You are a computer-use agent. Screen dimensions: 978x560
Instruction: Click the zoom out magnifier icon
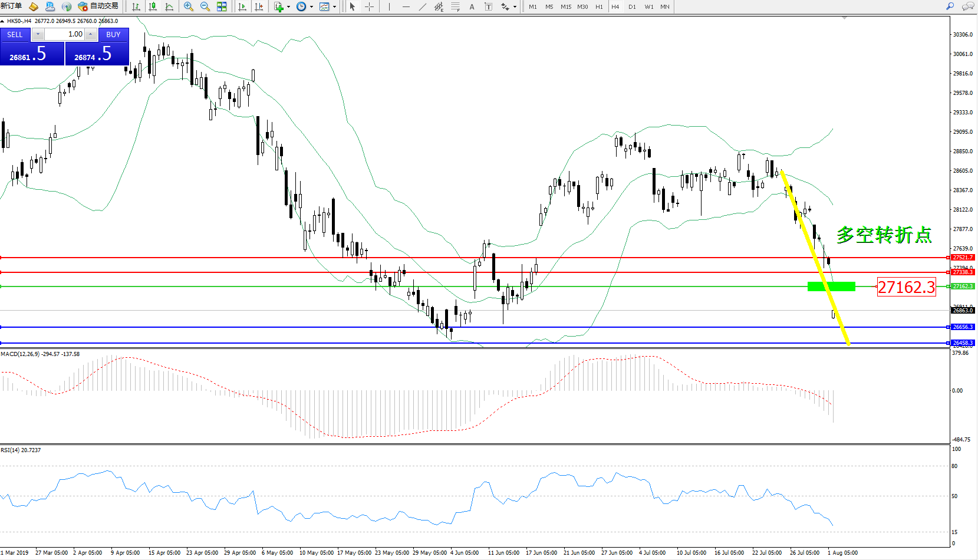205,6
